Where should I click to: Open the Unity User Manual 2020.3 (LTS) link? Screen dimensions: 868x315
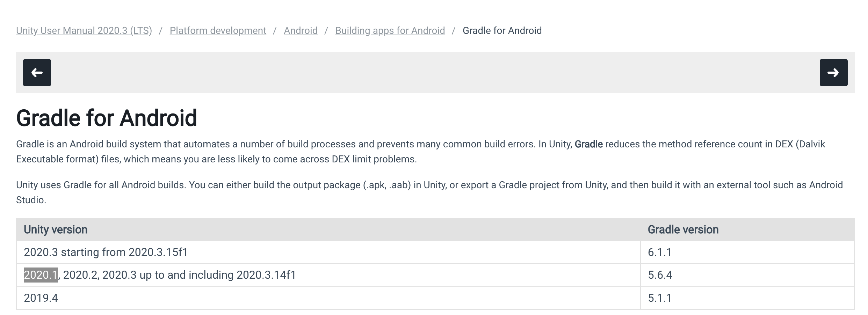[x=84, y=31]
